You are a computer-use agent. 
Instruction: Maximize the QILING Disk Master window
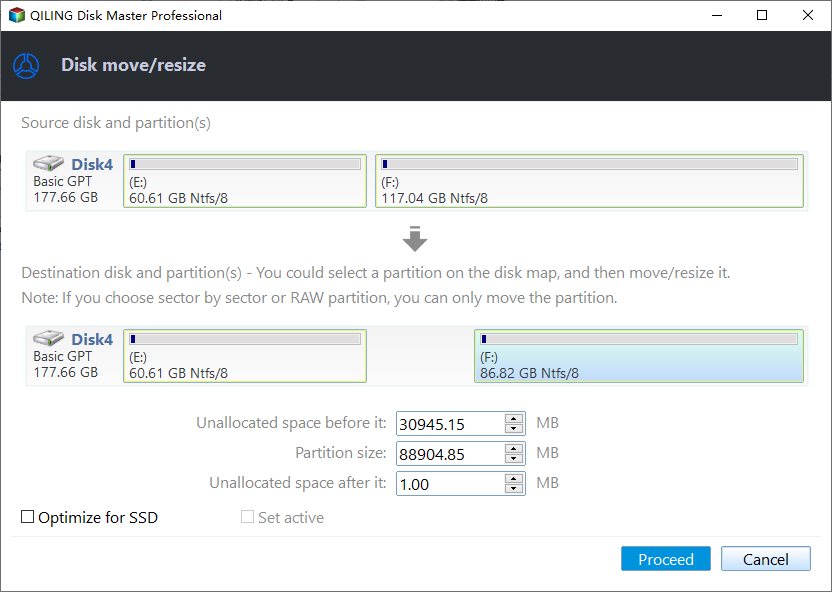point(762,15)
